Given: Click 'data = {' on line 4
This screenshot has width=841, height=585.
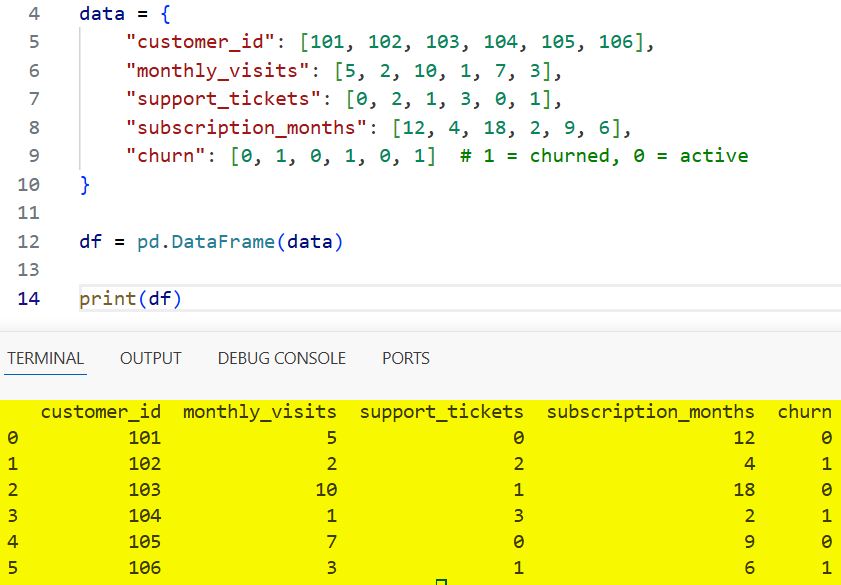Looking at the screenshot, I should coord(125,13).
